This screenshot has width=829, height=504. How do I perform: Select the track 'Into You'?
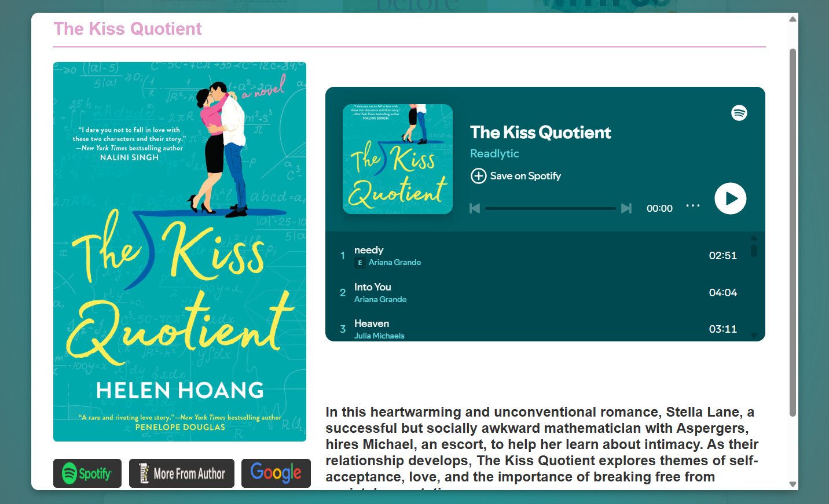pyautogui.click(x=372, y=287)
